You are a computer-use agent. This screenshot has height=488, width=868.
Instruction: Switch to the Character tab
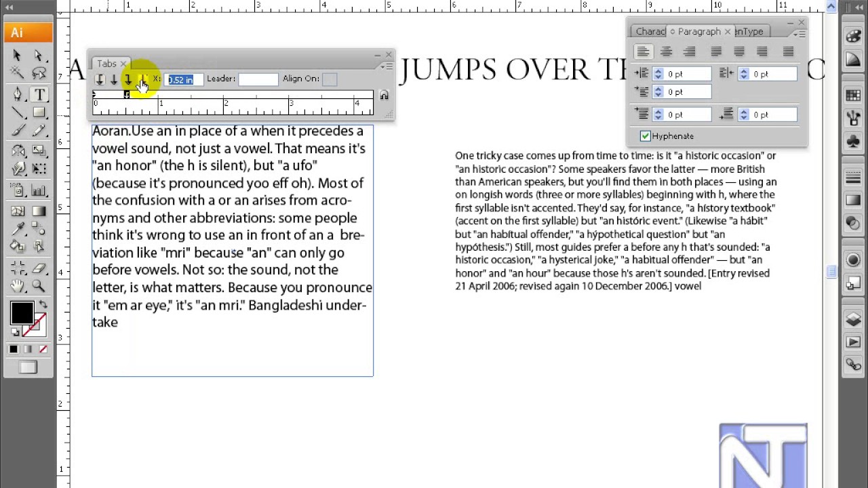click(x=650, y=32)
